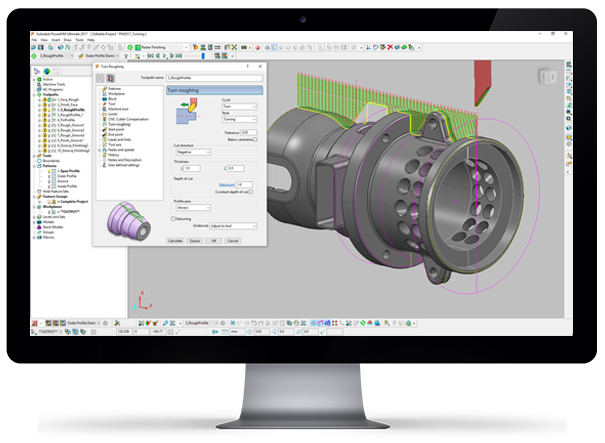Select Machine Tools in explorer tree
This screenshot has height=443, width=605.
point(54,85)
